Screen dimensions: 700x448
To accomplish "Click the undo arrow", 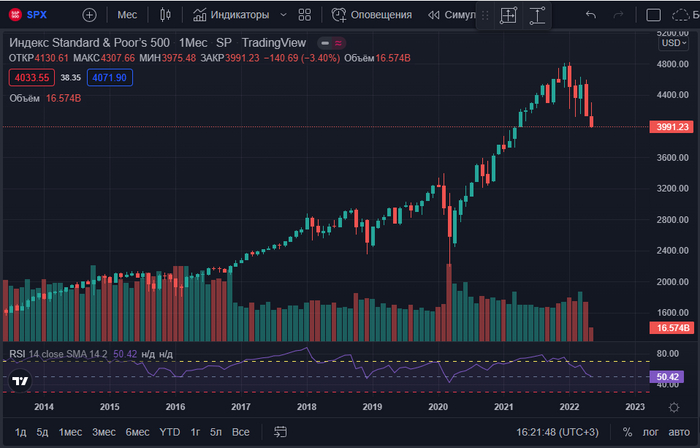I will [591, 15].
